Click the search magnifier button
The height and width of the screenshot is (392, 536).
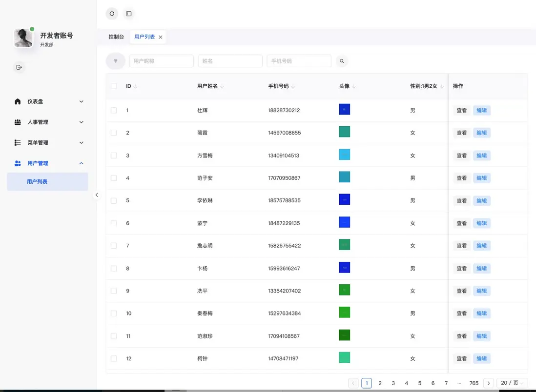click(342, 61)
